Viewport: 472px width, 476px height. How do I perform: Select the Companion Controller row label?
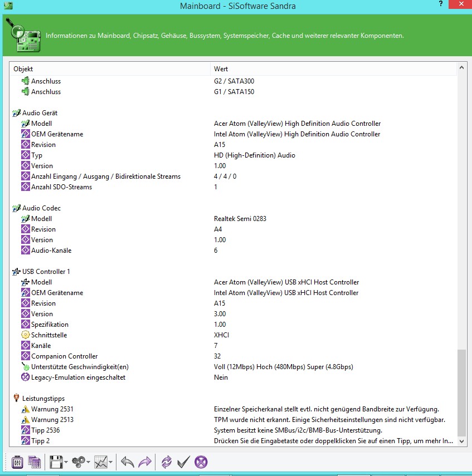click(65, 356)
